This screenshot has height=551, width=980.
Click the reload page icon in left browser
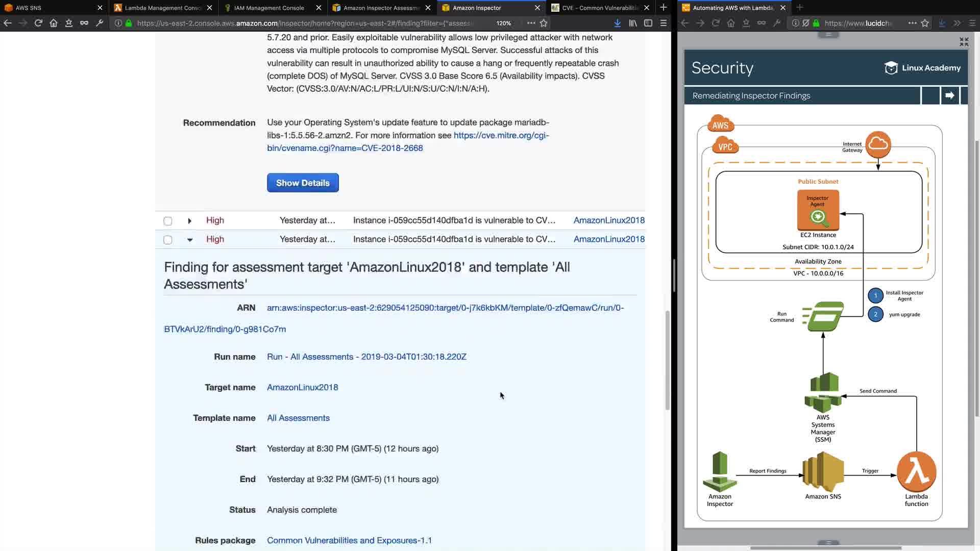[x=38, y=23]
